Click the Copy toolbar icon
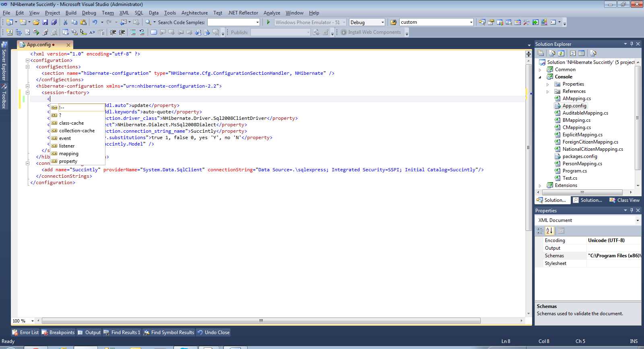 74,22
